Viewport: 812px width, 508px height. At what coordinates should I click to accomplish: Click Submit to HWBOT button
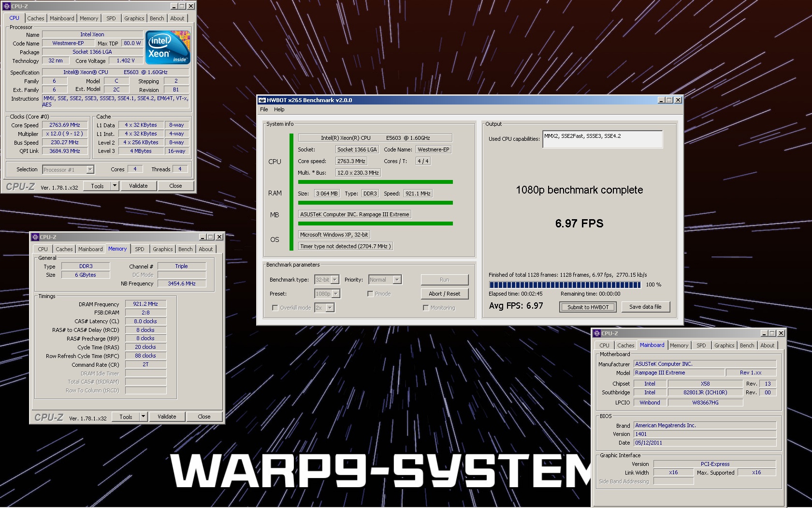(588, 307)
